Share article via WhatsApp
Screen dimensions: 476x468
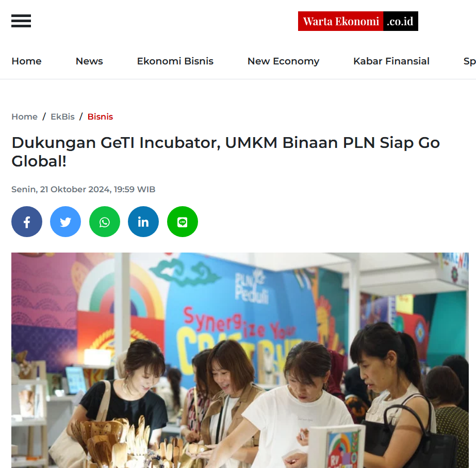pyautogui.click(x=104, y=222)
